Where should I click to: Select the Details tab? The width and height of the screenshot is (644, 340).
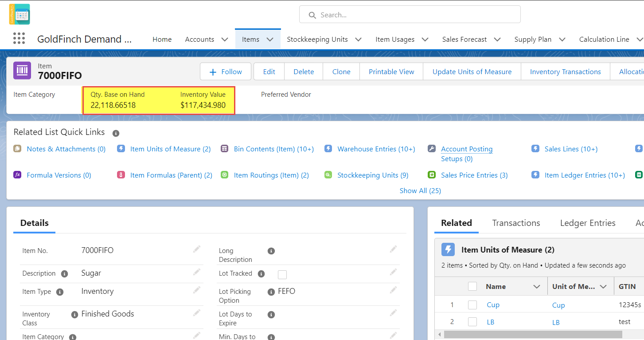35,223
